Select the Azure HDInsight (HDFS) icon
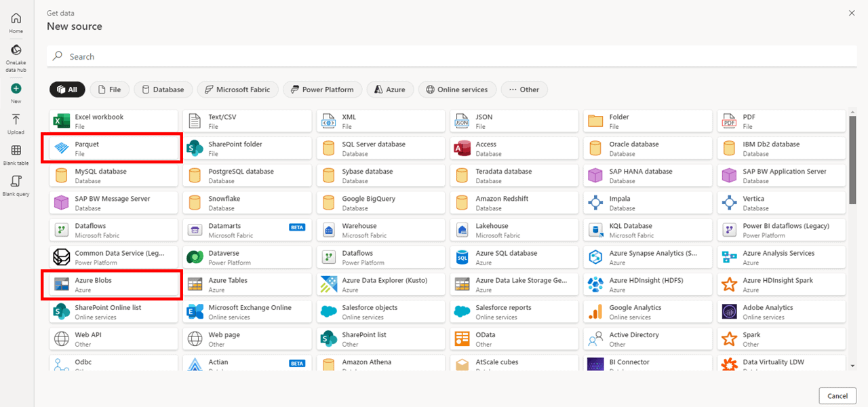Image resolution: width=868 pixels, height=407 pixels. pyautogui.click(x=596, y=284)
